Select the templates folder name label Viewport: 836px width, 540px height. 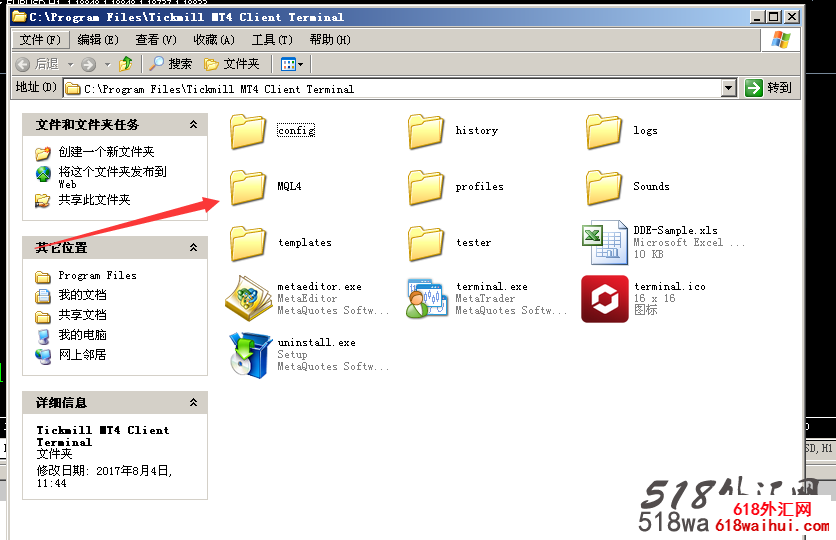(x=304, y=243)
